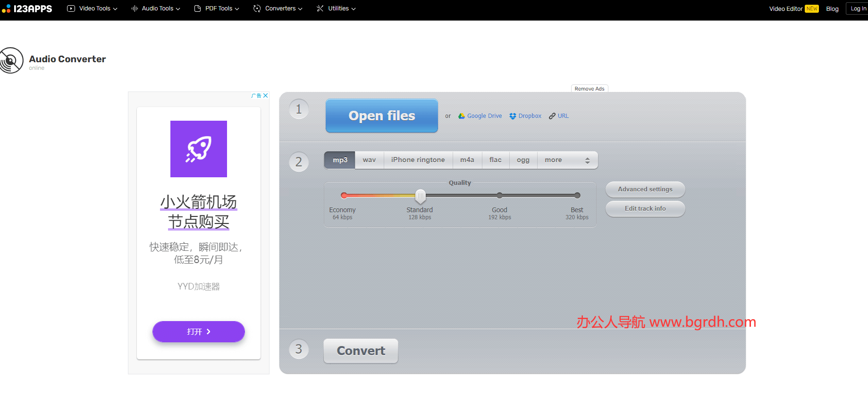868x397 pixels.
Task: Click the Google Drive text link
Action: click(x=485, y=116)
